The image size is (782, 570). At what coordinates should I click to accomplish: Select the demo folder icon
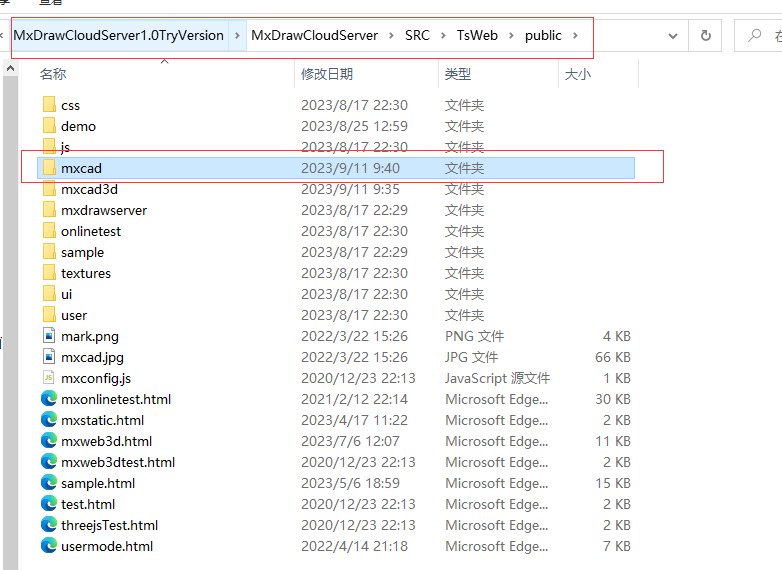coord(49,126)
